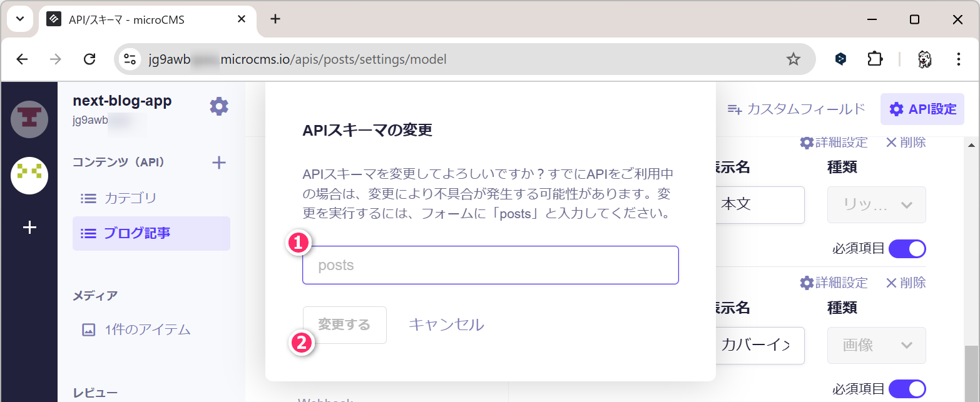Click the add service plus in left rail
Screen dimensions: 980x402
tap(29, 228)
